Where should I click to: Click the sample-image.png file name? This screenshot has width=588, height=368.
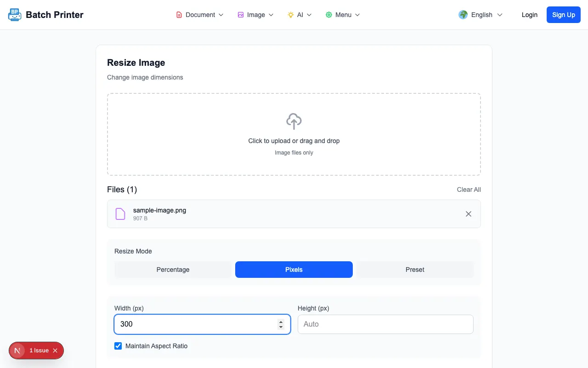pos(160,210)
